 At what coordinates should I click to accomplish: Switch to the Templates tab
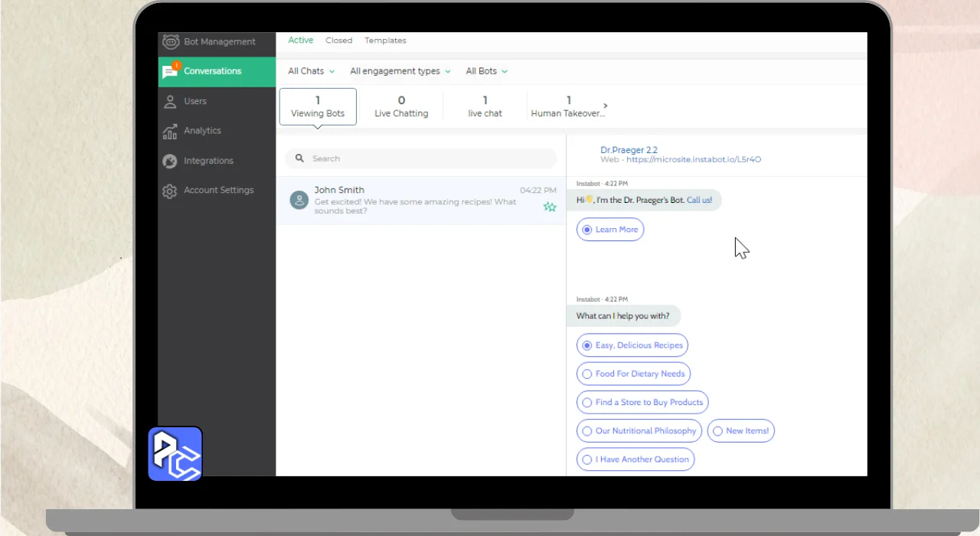(x=385, y=41)
